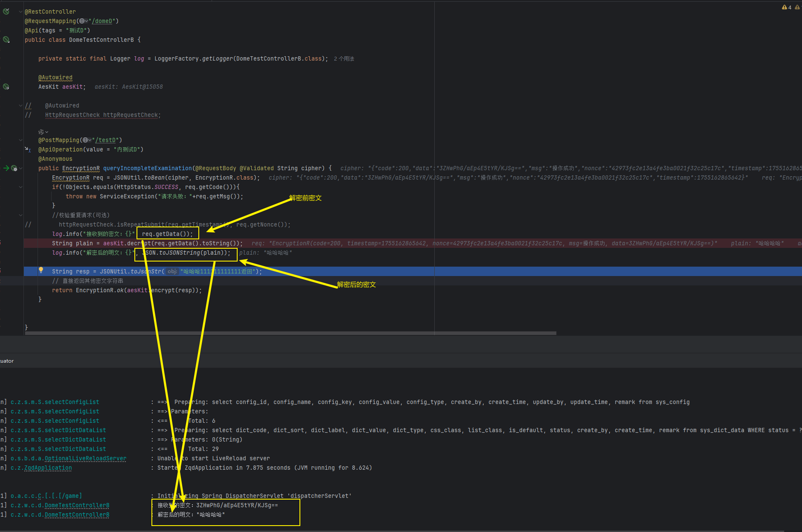Click the '// 直接返回其他密文字符串' comment
Viewport: 802px width, 532px height.
pyautogui.click(x=87, y=281)
